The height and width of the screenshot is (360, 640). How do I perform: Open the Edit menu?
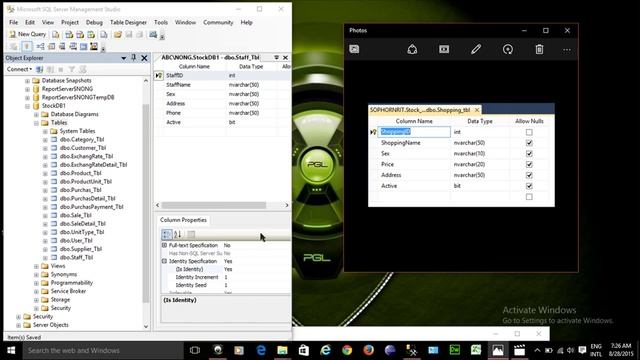point(30,22)
